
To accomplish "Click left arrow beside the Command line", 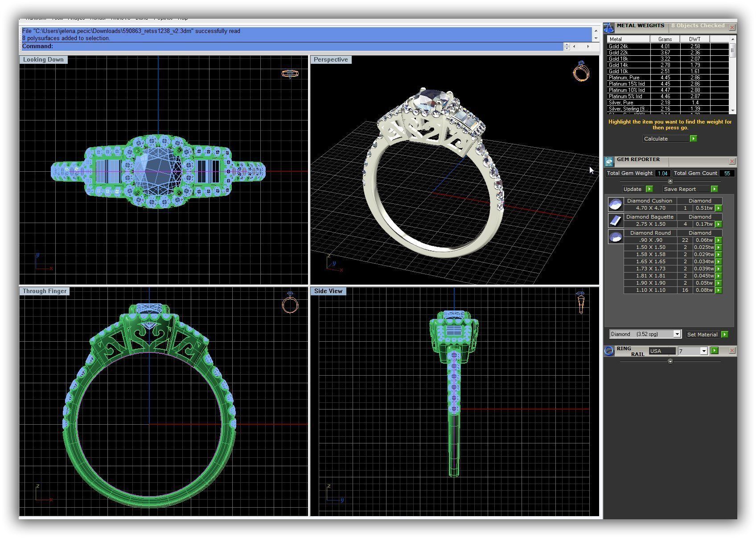I will (574, 46).
